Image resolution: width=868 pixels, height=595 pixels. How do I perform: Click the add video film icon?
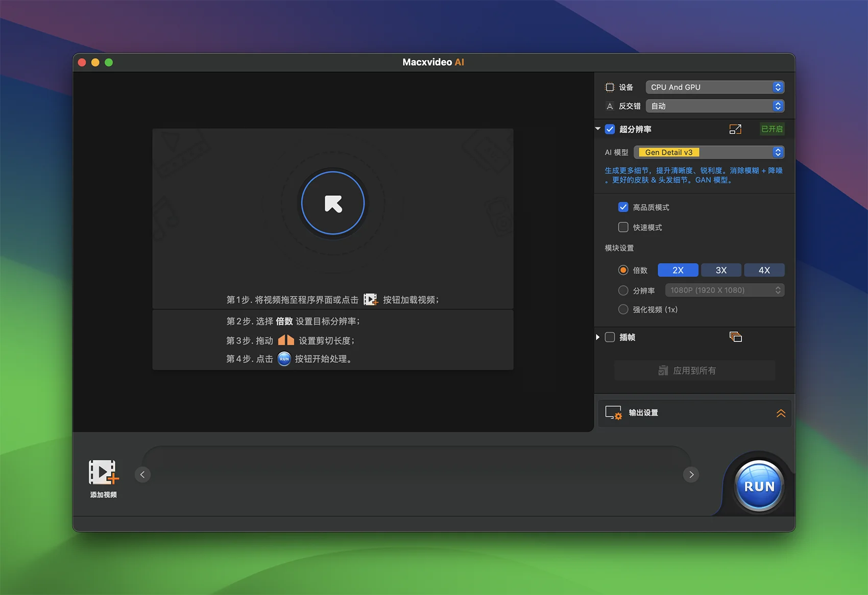104,472
